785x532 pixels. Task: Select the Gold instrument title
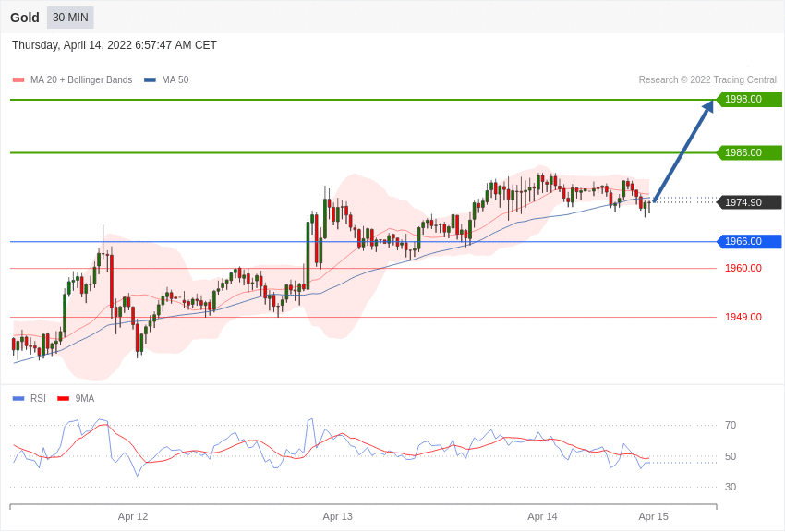pyautogui.click(x=25, y=18)
